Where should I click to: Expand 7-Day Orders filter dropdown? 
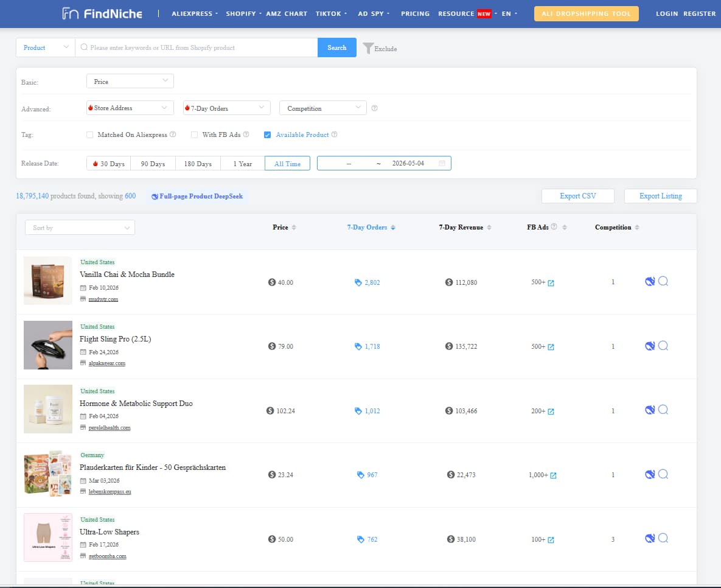pyautogui.click(x=227, y=108)
